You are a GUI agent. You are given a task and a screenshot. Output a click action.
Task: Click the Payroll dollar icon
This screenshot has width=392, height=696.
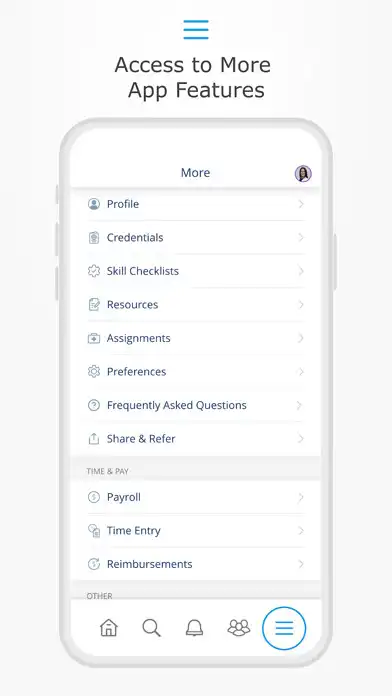pyautogui.click(x=94, y=497)
